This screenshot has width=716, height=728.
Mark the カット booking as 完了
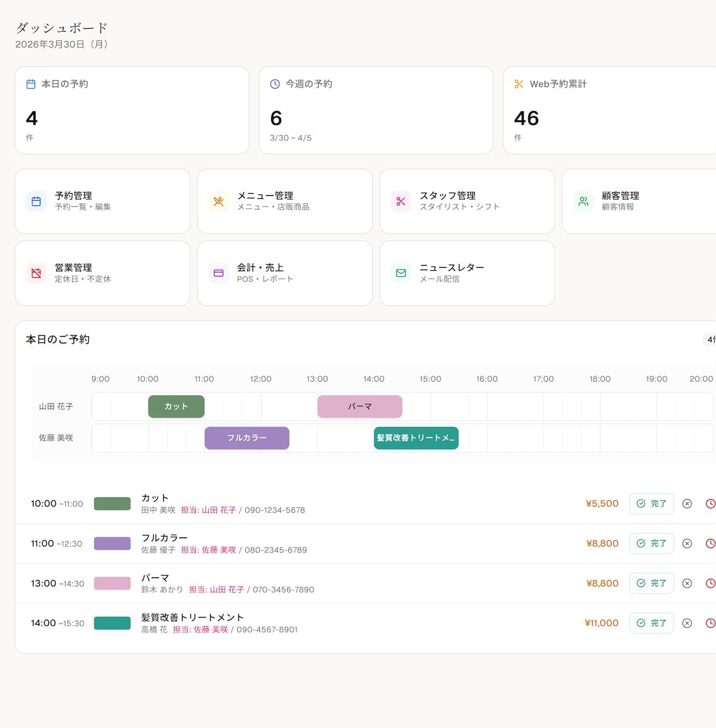[651, 504]
